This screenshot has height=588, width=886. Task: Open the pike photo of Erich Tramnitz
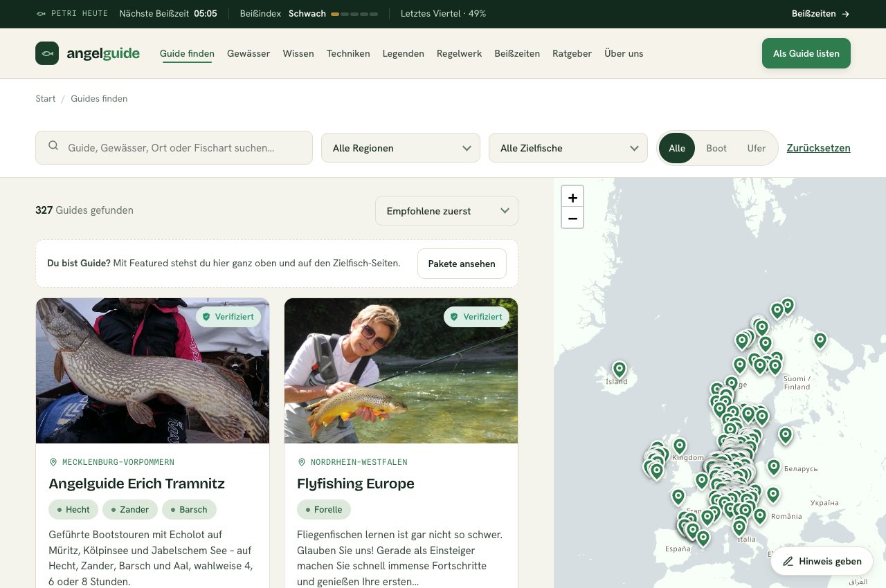153,371
